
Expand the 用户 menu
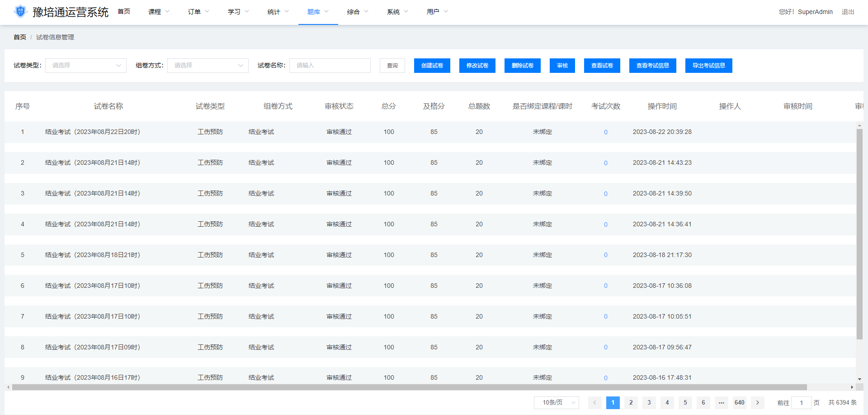coord(438,12)
